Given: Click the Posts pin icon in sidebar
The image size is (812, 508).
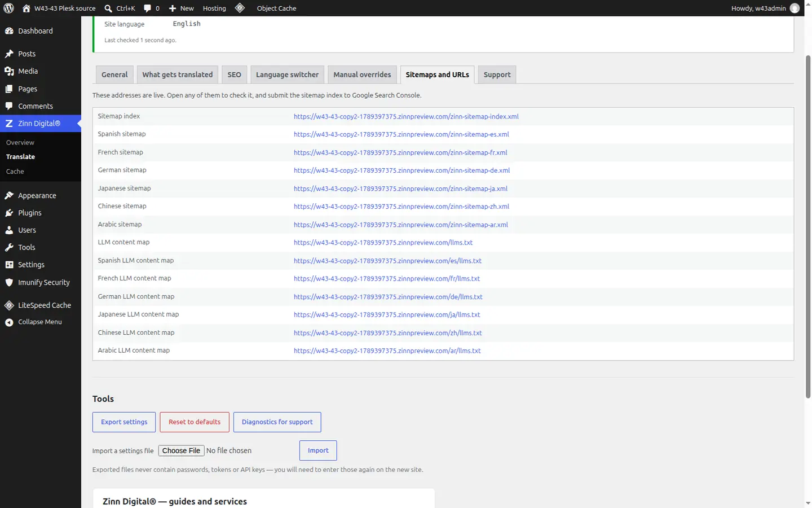Looking at the screenshot, I should click(x=9, y=54).
